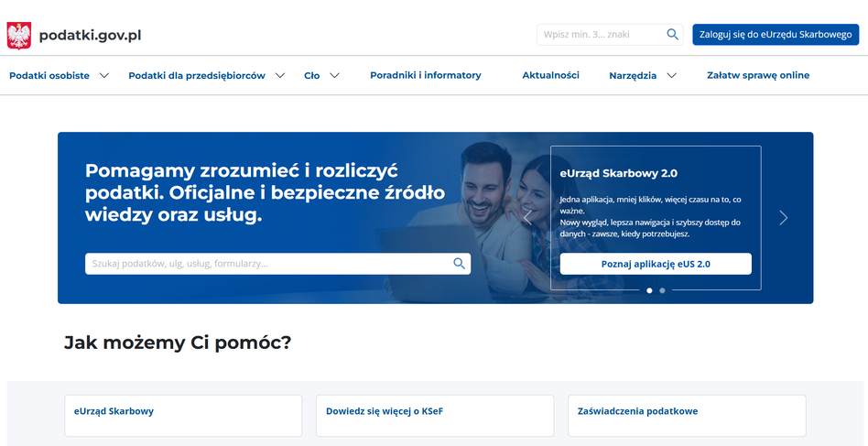Click podatki.gov.pl site title

pos(91,36)
